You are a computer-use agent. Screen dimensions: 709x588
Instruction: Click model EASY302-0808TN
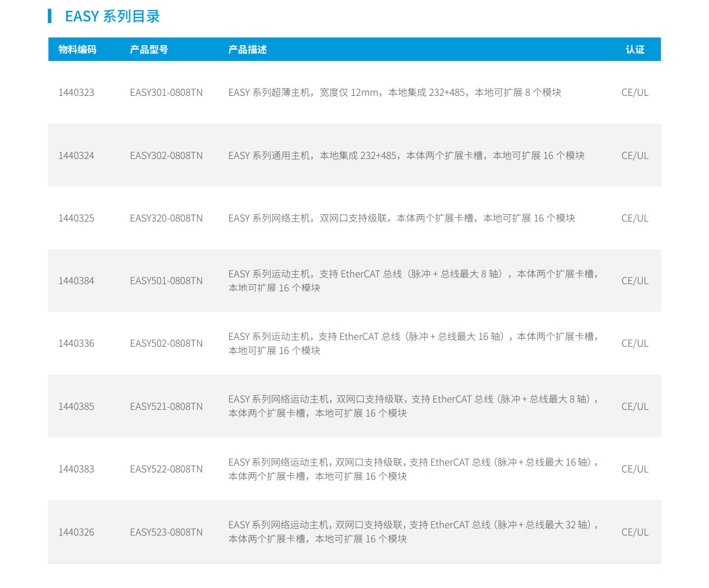tap(166, 156)
